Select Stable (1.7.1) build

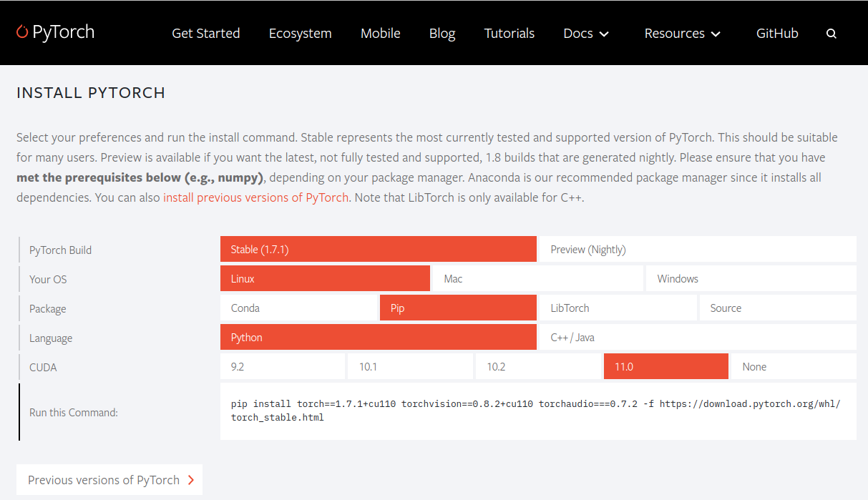(x=379, y=249)
